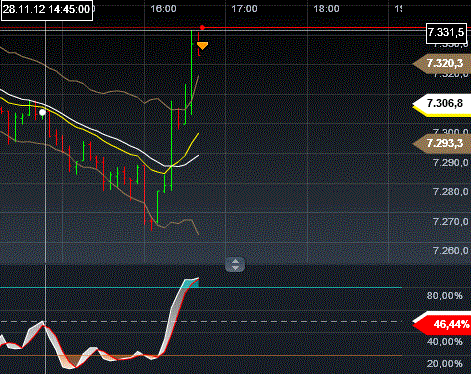Click the 17:00 time axis label
The width and height of the screenshot is (471, 374).
pos(244,8)
